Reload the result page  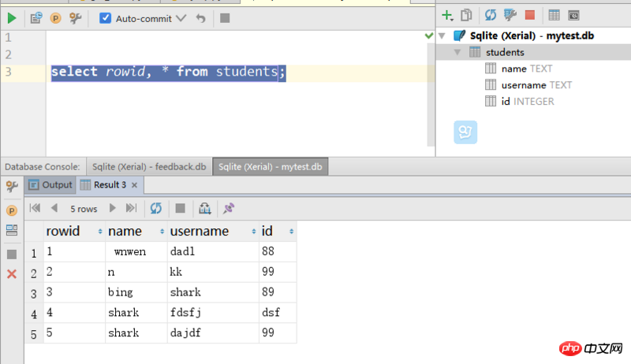(x=155, y=208)
